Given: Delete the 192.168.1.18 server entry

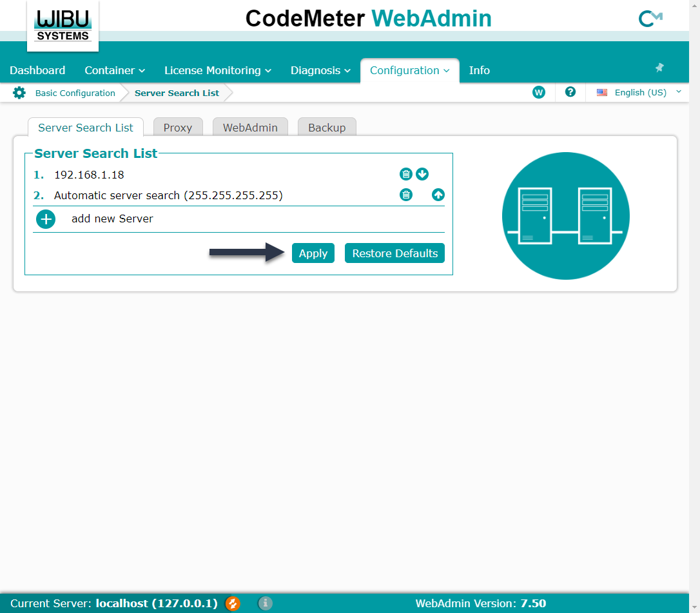Looking at the screenshot, I should [406, 174].
